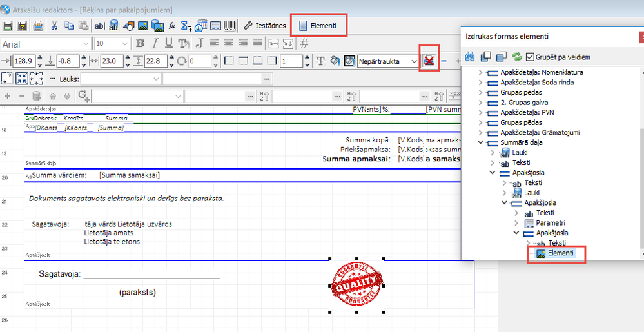The height and width of the screenshot is (332, 644).
Task: Open border color picker icon
Action: click(x=349, y=61)
